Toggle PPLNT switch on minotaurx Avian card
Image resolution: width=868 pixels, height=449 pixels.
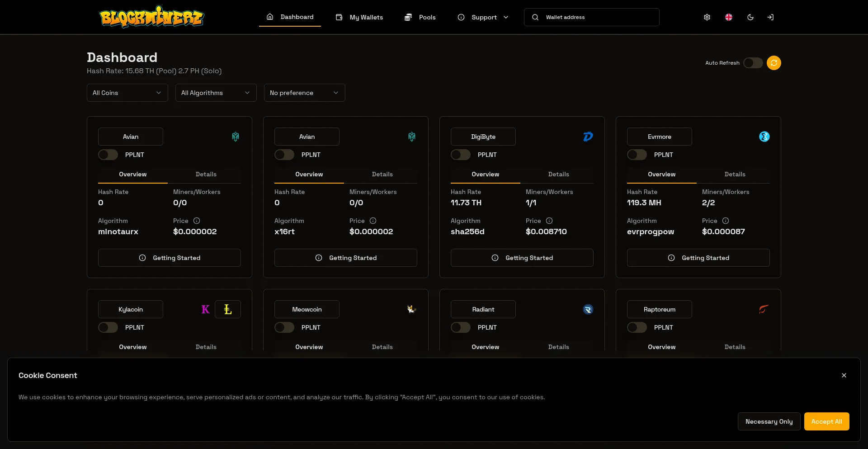108,155
